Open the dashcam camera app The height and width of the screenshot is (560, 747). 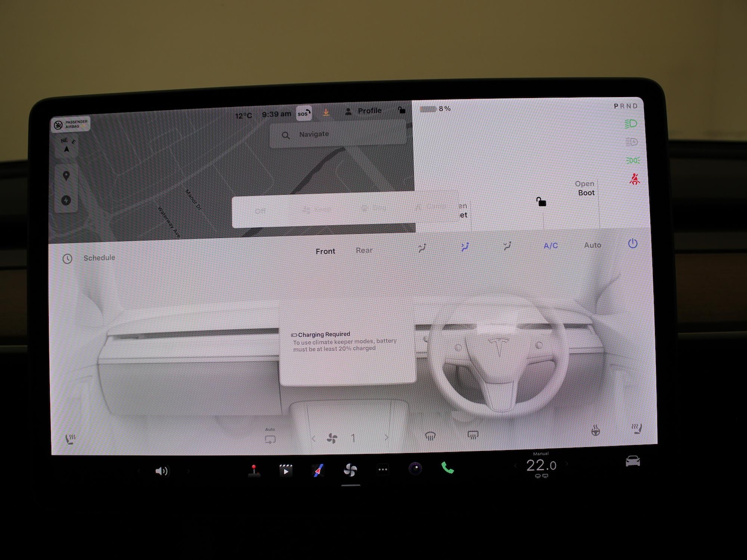(x=415, y=468)
